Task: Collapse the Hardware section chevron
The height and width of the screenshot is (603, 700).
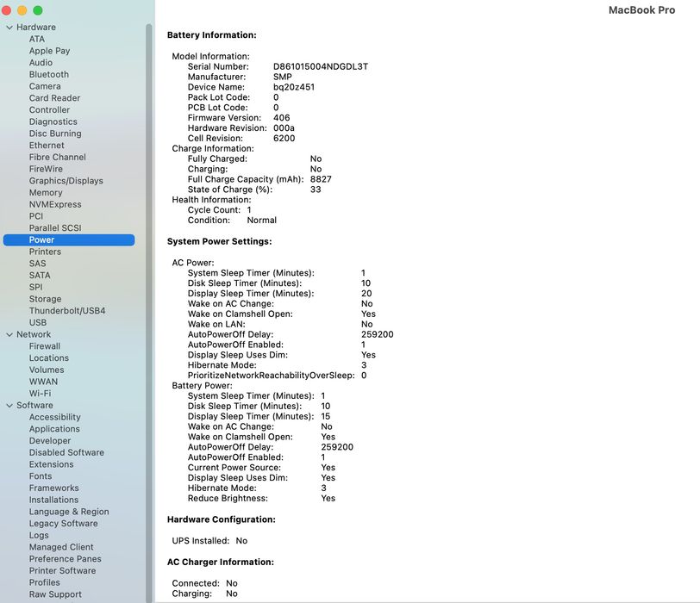Action: tap(9, 28)
